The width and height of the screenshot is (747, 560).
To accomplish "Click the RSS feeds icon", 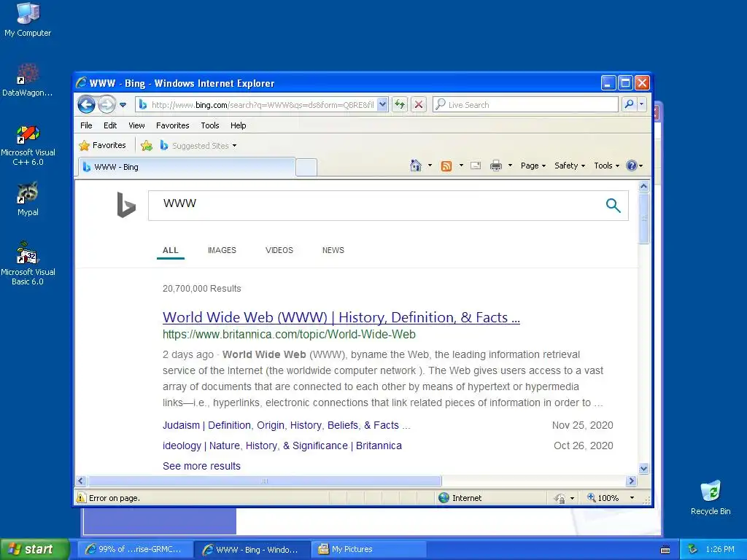I will point(446,166).
